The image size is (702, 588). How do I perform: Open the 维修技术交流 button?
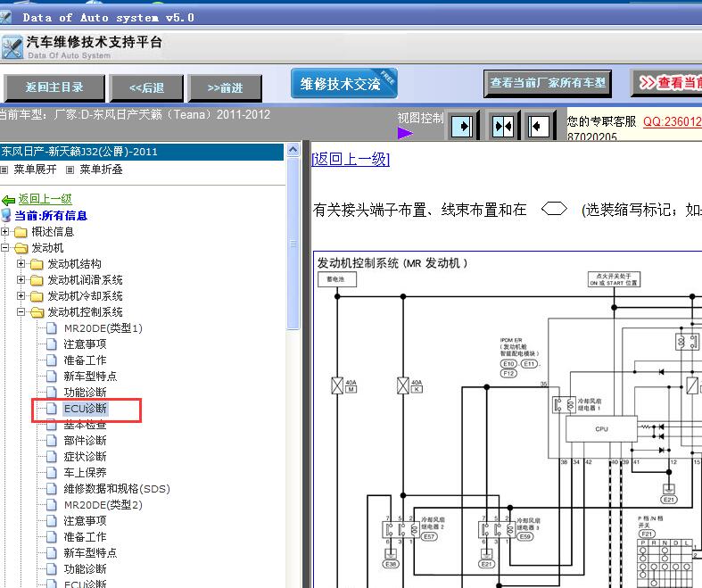pyautogui.click(x=343, y=83)
